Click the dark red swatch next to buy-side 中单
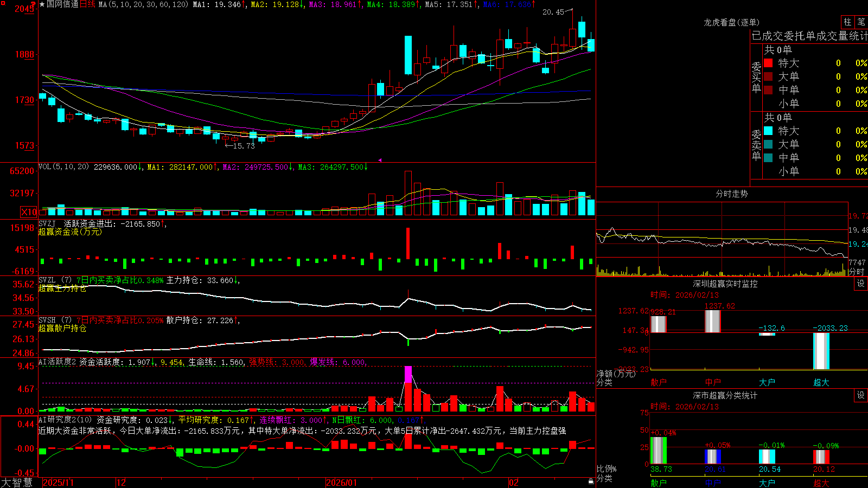Image resolution: width=868 pixels, height=488 pixels. coord(768,90)
